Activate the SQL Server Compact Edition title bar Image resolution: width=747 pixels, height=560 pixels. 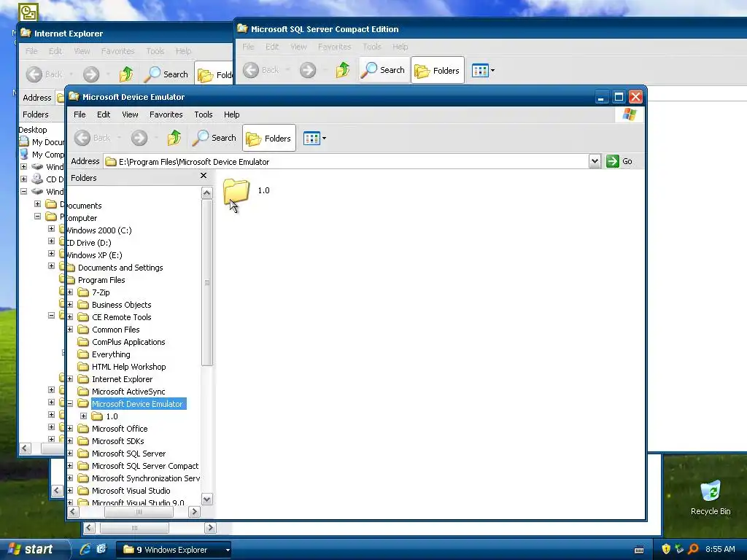coord(491,29)
